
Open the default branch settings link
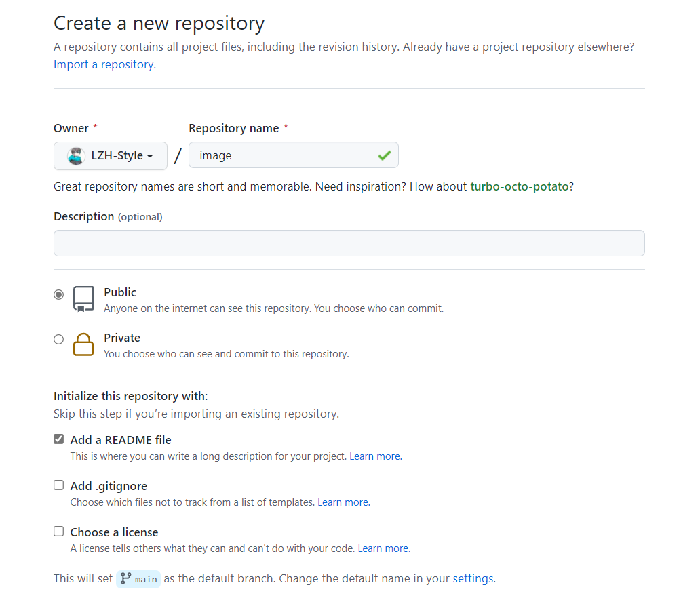coord(473,578)
